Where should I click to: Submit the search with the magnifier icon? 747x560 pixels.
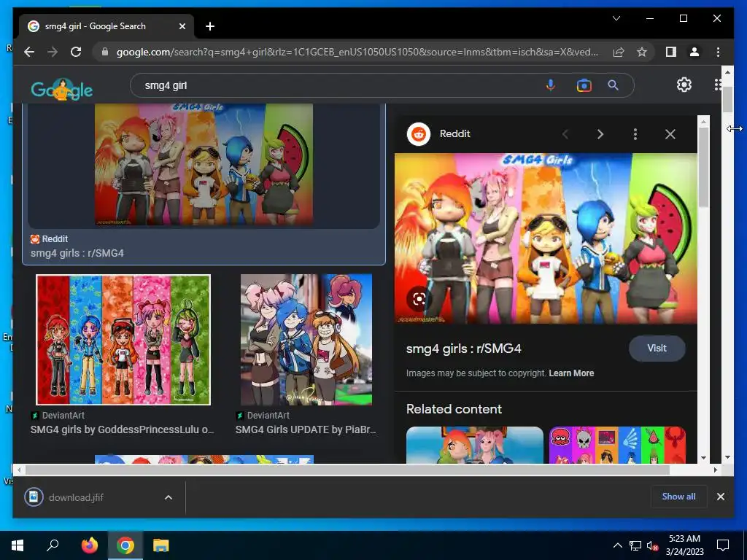(x=613, y=85)
